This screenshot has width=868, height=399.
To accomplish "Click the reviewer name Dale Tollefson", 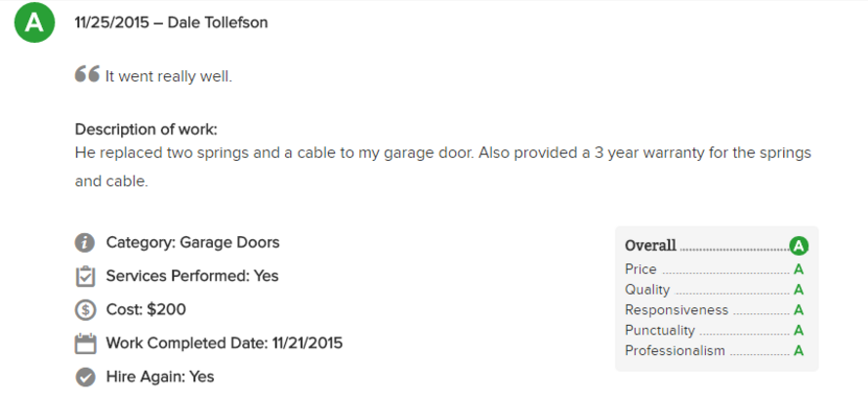I will pyautogui.click(x=218, y=22).
